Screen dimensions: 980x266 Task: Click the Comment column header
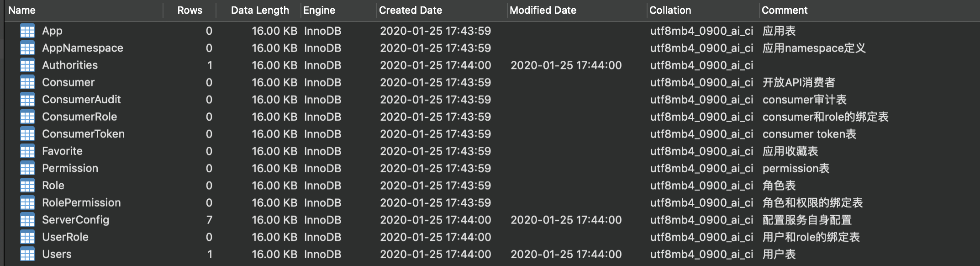[784, 10]
